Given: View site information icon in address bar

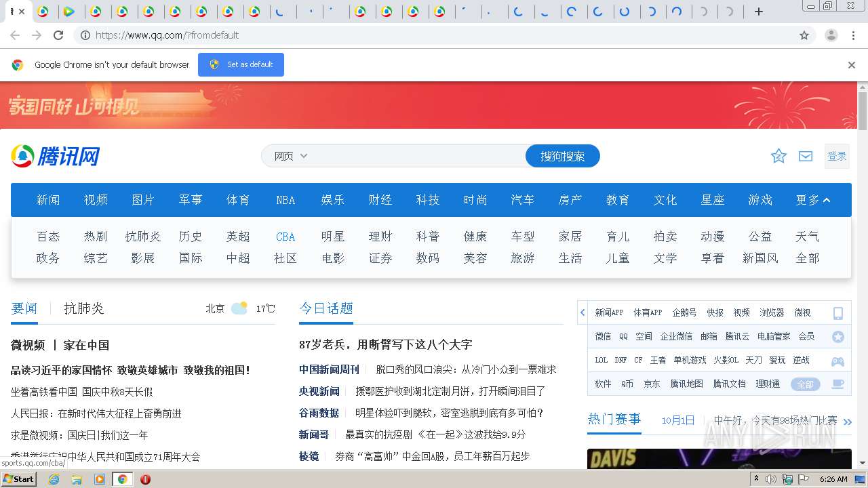Looking at the screenshot, I should 85,35.
